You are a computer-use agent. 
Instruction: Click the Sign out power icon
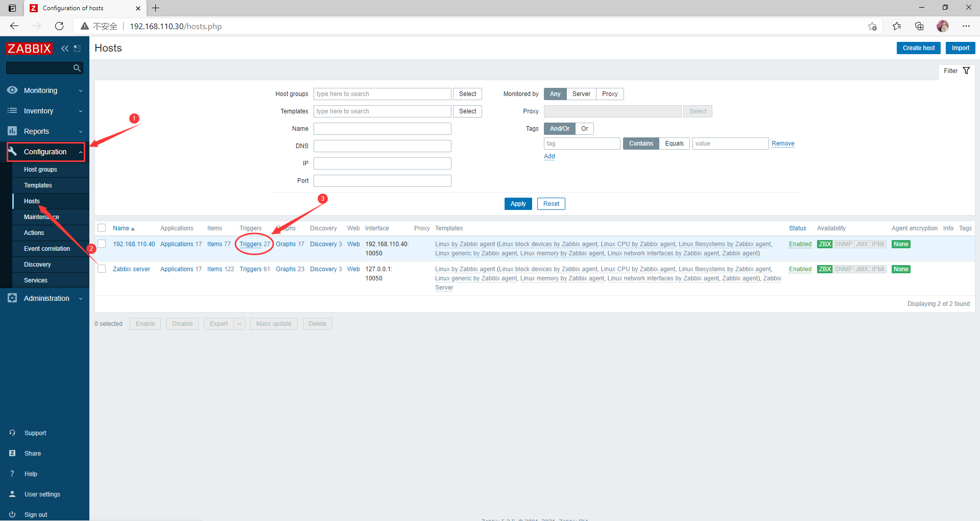12,514
